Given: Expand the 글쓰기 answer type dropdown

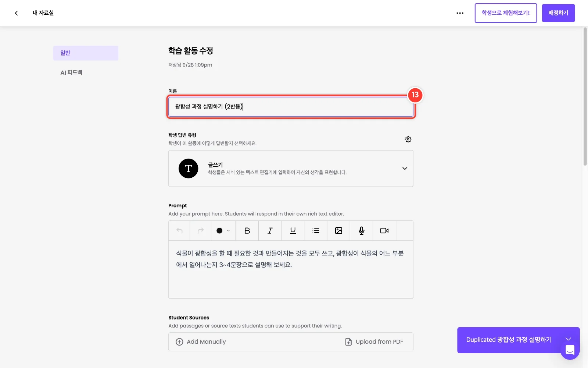Looking at the screenshot, I should (x=405, y=169).
